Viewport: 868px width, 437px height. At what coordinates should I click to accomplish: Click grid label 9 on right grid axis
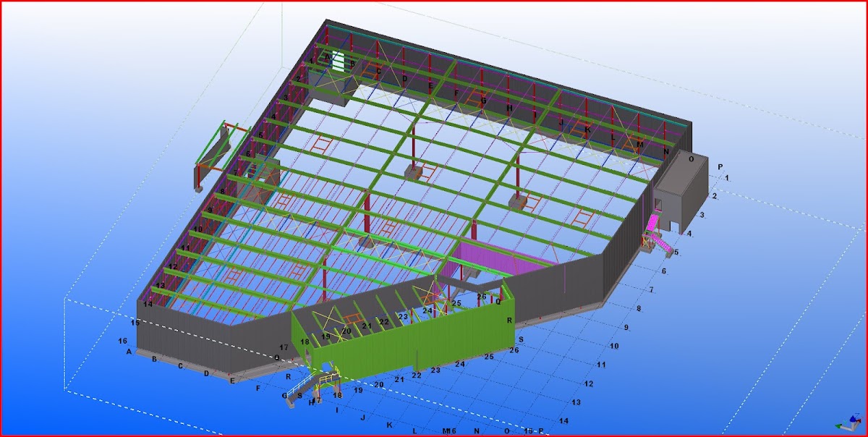coord(626,328)
